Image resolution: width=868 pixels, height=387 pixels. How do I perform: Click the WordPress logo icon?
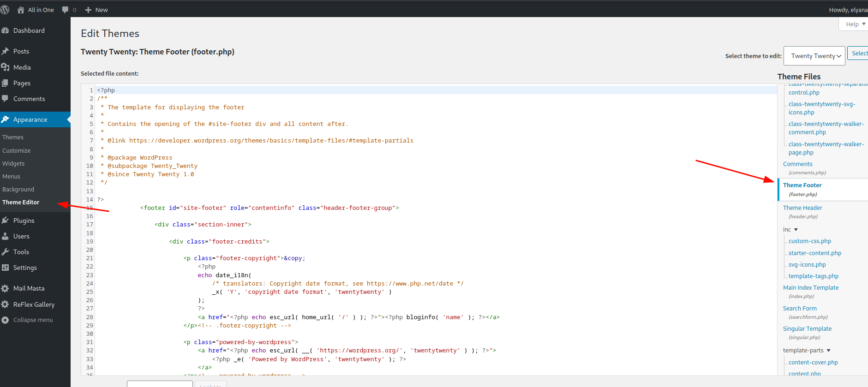[5, 10]
